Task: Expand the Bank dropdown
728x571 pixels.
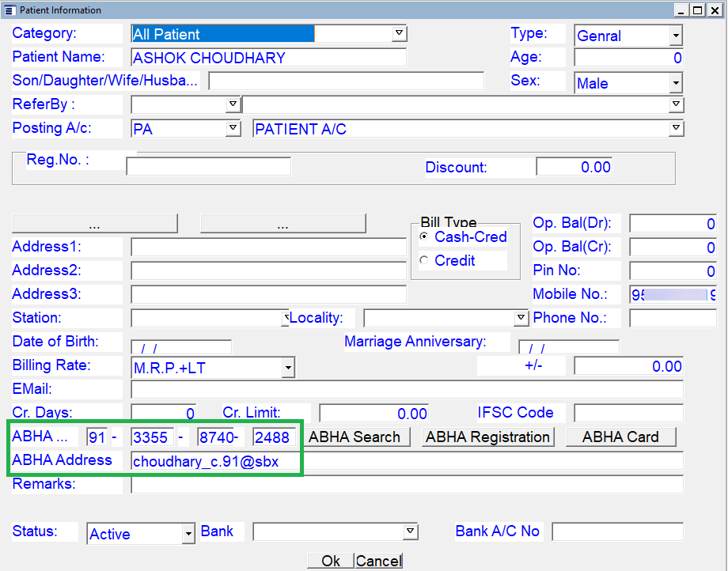Action: pos(410,531)
